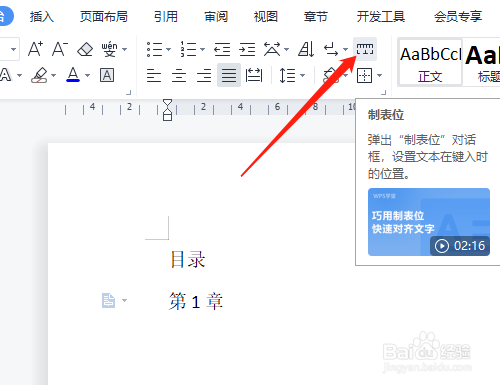Open the 开发工具 tab
The width and height of the screenshot is (500, 385).
[x=381, y=16]
